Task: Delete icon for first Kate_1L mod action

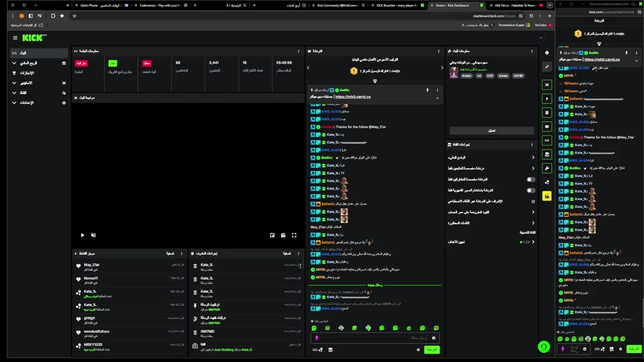Action: 195,266
